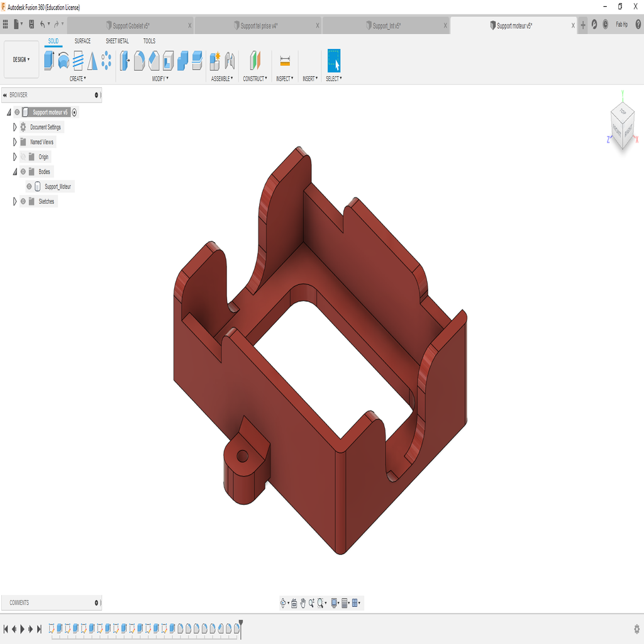Select the Revolve tool
This screenshot has width=644, height=644.
[x=64, y=60]
